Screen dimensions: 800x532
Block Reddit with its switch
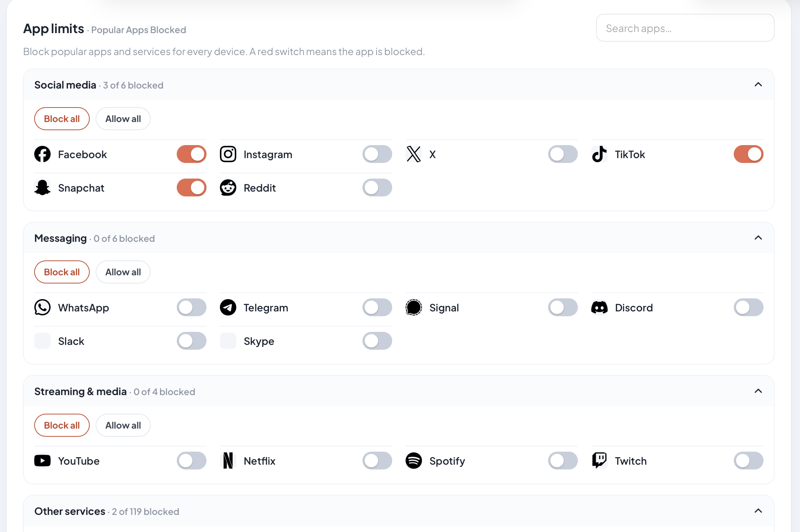pos(377,188)
